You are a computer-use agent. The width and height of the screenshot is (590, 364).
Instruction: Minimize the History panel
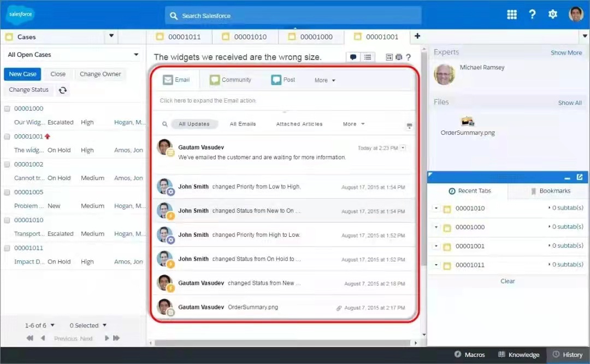568,178
